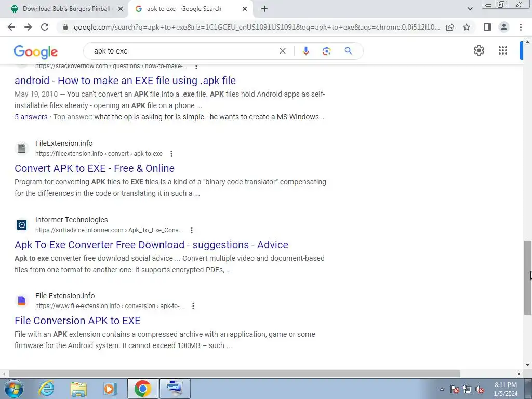532x399 pixels.
Task: Open File Conversion APK to EXE result
Action: 77,321
